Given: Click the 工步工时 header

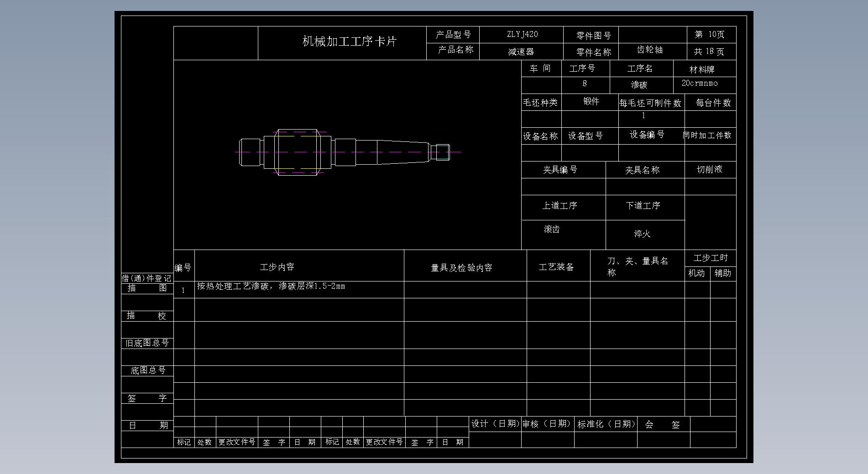Looking at the screenshot, I should point(711,258).
